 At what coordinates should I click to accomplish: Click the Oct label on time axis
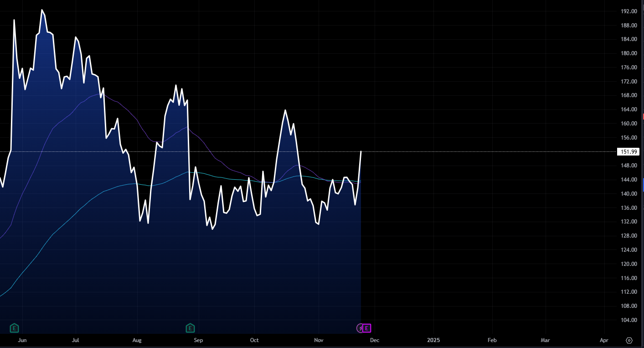(x=254, y=340)
